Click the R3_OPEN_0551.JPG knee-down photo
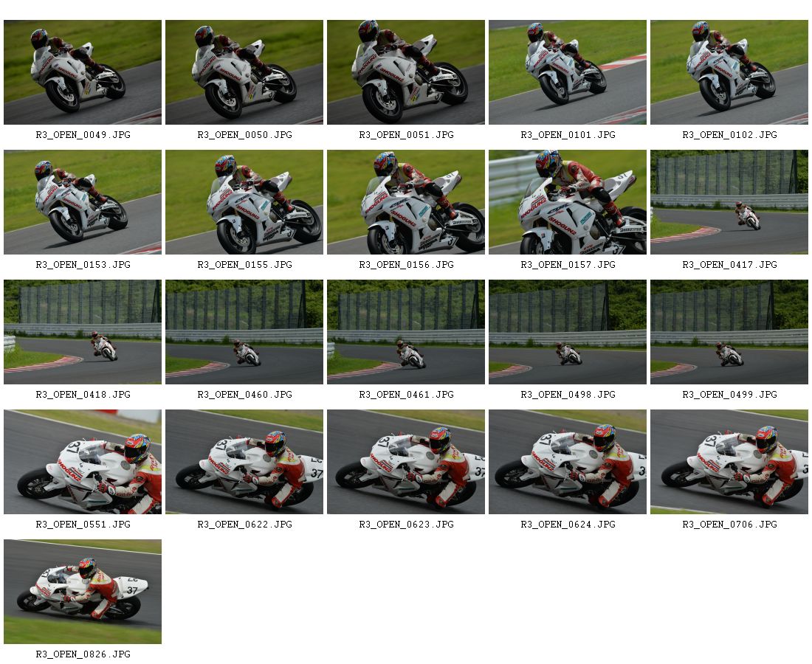 (83, 462)
